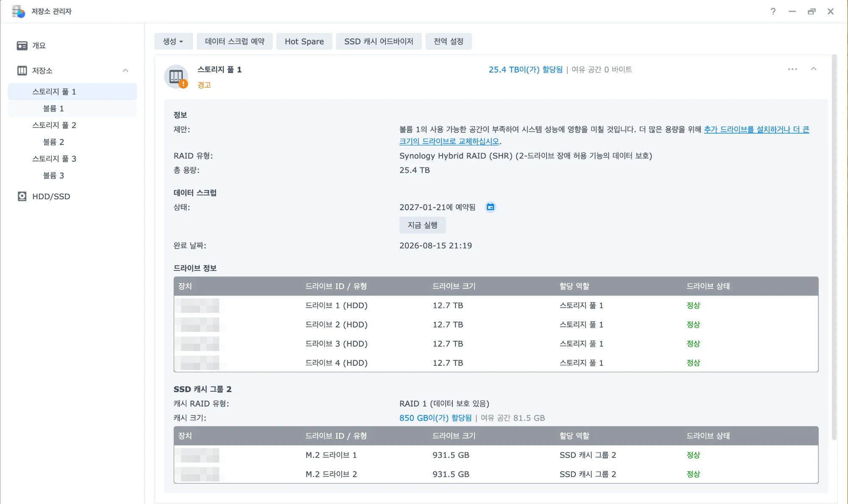Viewport: 848px width, 504px height.
Task: Click 드라이브 3 (HDD) row
Action: pyautogui.click(x=496, y=343)
